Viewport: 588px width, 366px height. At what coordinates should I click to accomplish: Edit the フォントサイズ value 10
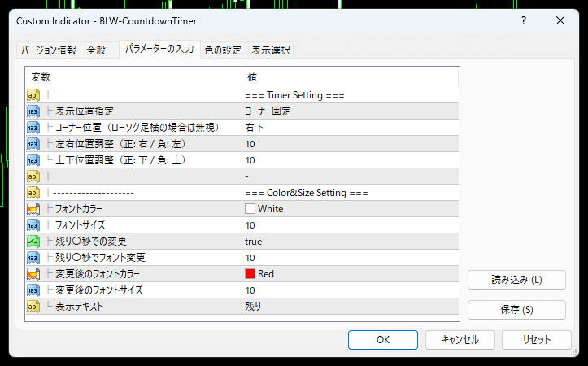point(351,225)
